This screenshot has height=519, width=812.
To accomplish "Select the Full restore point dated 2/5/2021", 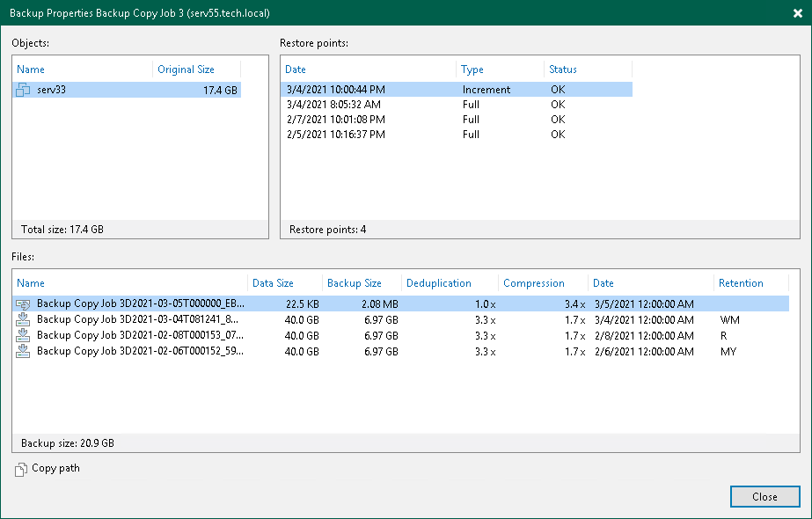I will 369,135.
